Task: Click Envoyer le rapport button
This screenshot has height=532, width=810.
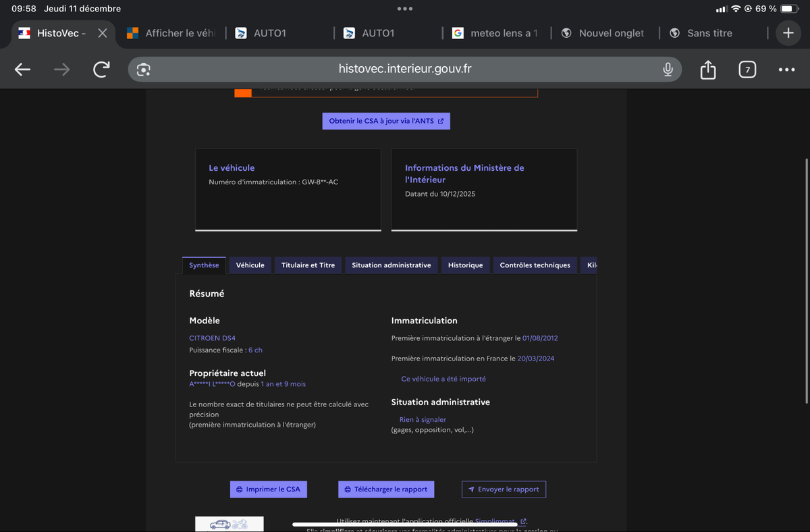Action: [504, 489]
